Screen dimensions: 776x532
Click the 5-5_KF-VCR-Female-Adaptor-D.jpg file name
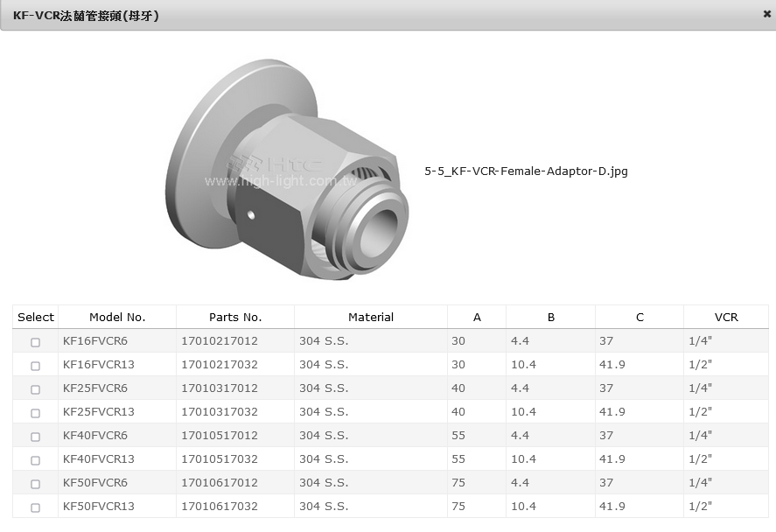[526, 171]
